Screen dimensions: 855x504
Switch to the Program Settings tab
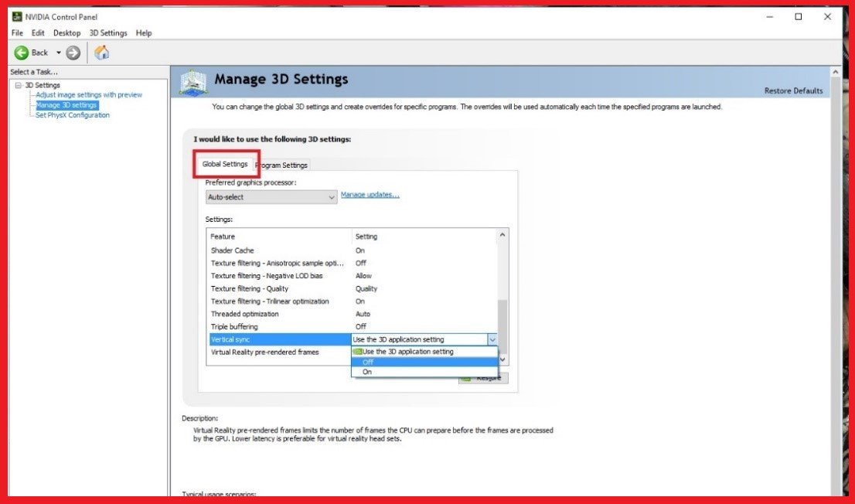(x=281, y=165)
